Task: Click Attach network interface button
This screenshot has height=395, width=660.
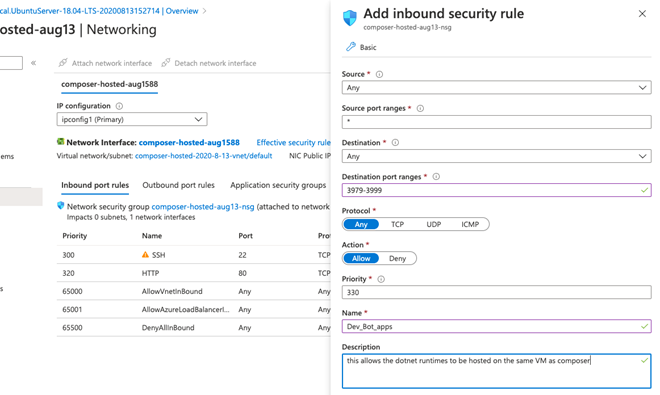Action: 105,63
